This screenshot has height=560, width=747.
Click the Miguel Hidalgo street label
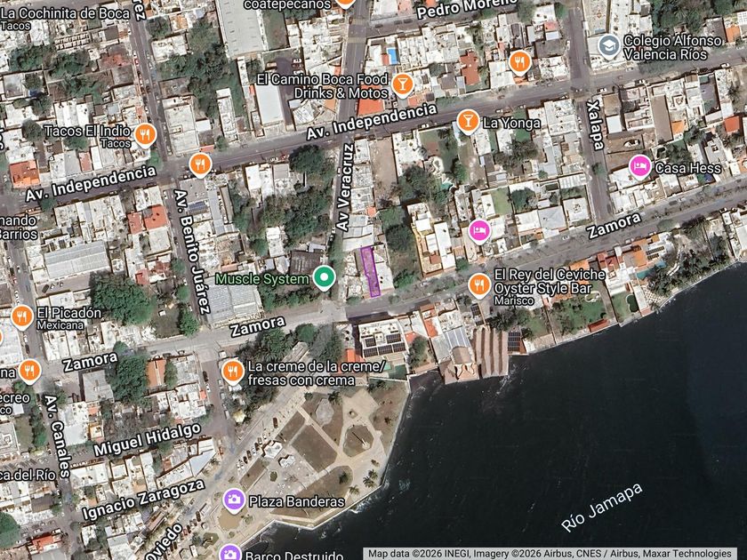click(148, 439)
